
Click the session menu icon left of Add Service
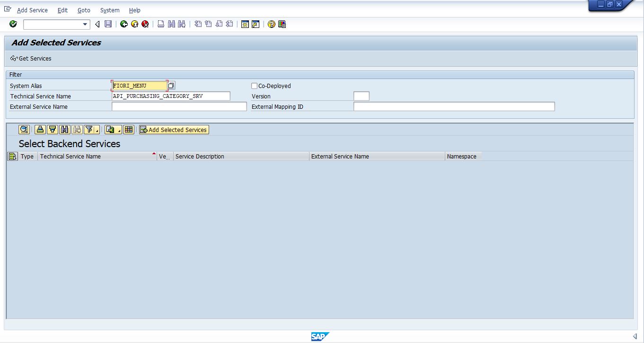(x=8, y=9)
